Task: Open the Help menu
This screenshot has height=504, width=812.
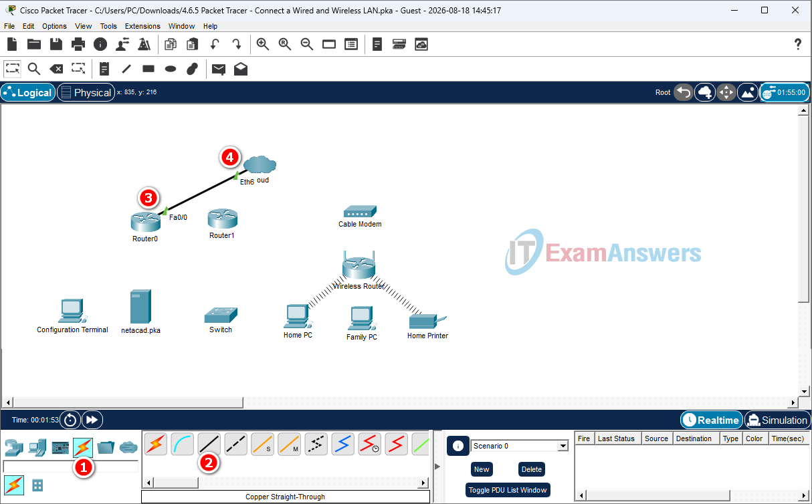Action: pyautogui.click(x=210, y=26)
